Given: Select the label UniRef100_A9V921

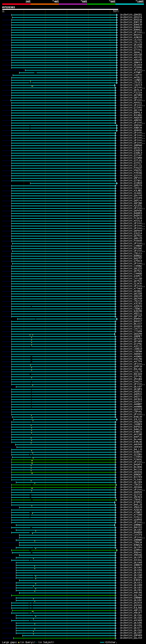Looking at the screenshot, I should 131,103.
